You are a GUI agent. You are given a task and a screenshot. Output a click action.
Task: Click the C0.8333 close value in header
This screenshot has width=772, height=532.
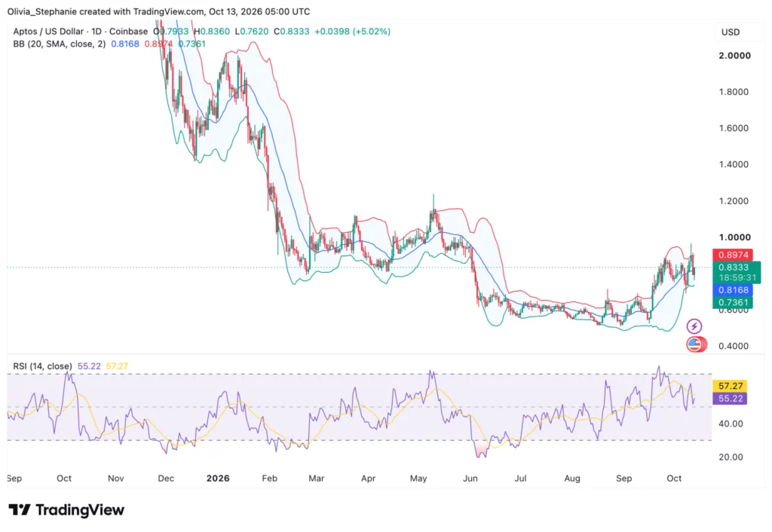click(x=292, y=32)
